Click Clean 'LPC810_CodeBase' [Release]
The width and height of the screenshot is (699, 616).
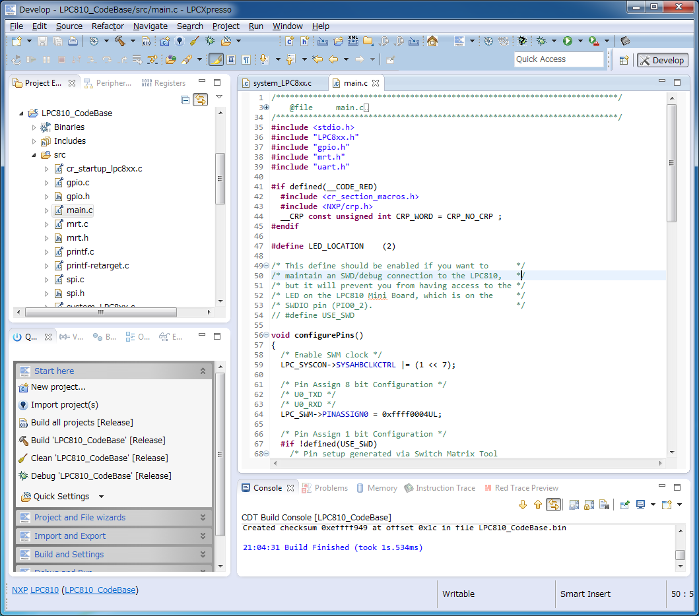(100, 458)
